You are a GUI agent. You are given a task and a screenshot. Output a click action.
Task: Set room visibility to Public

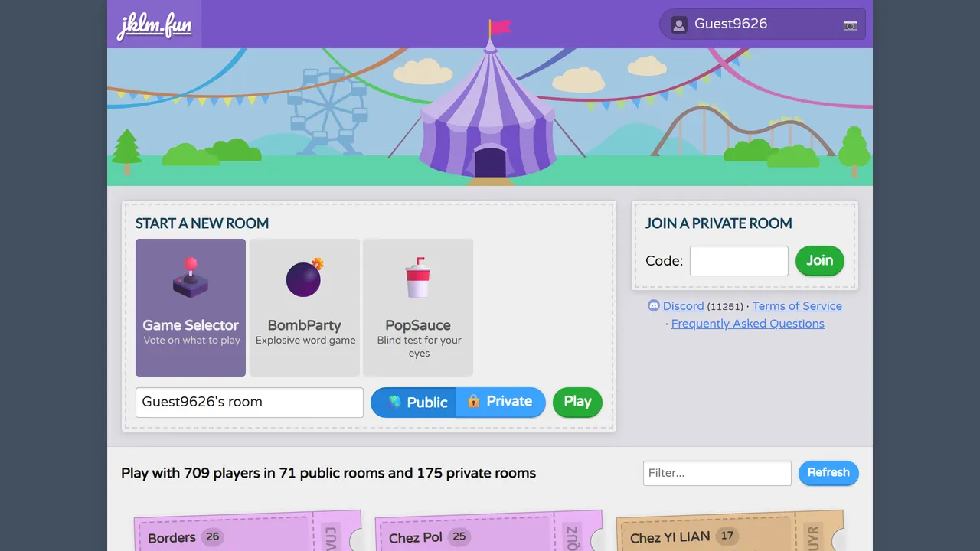point(414,403)
